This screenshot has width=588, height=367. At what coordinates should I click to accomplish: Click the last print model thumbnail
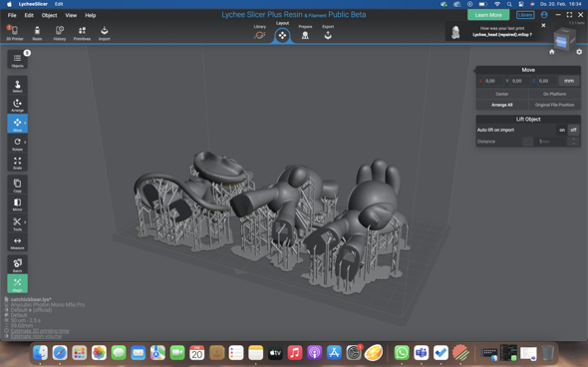[455, 32]
